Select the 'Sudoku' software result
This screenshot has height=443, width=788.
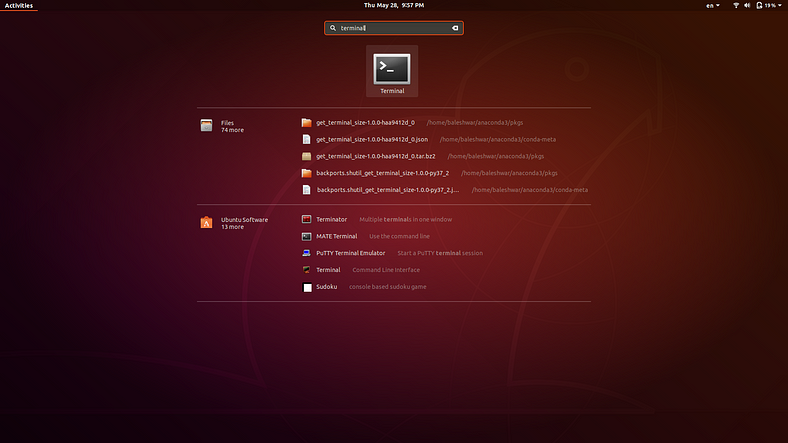[x=326, y=287]
